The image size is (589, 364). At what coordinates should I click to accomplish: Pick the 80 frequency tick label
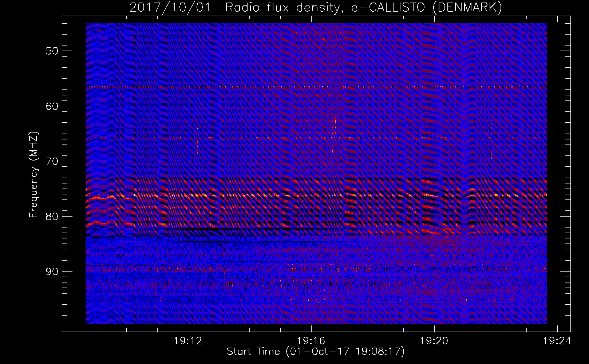52,216
